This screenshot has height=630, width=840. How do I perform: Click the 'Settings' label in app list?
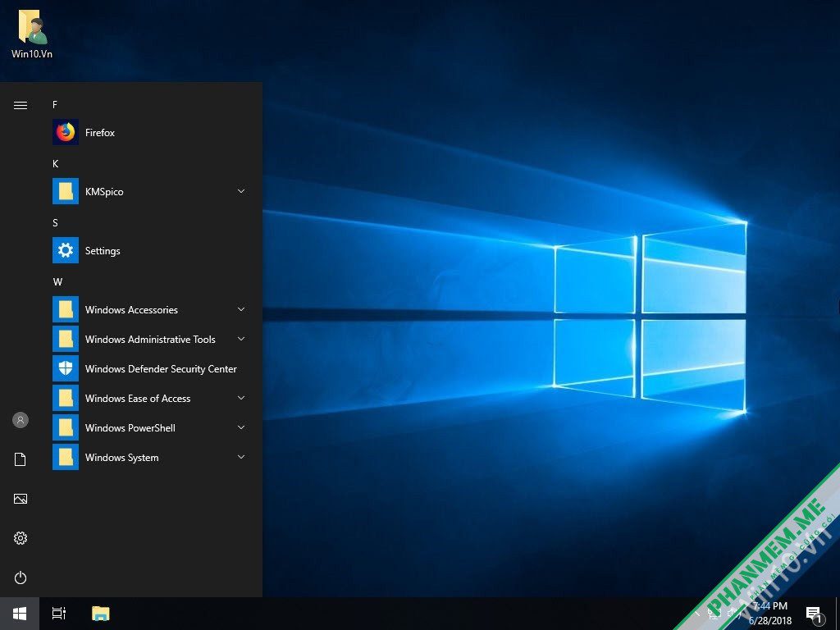tap(103, 251)
